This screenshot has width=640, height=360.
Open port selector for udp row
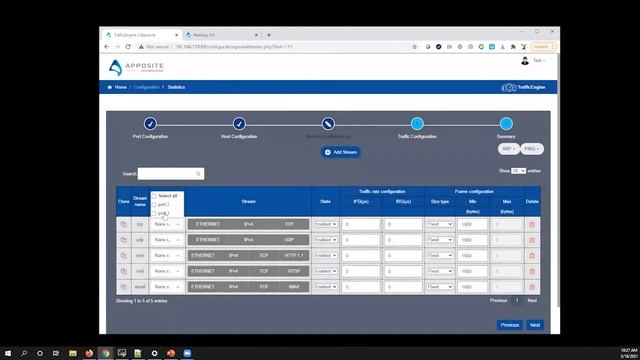pyautogui.click(x=167, y=240)
